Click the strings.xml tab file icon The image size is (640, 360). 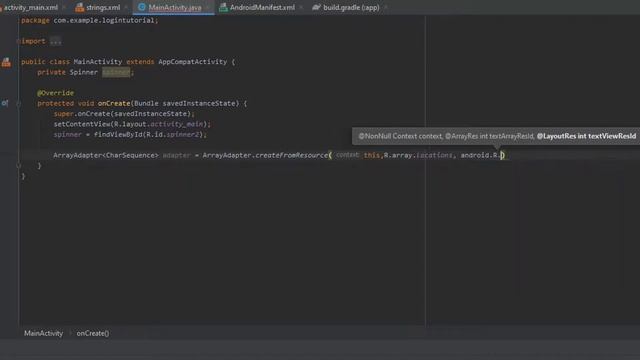tap(80, 7)
